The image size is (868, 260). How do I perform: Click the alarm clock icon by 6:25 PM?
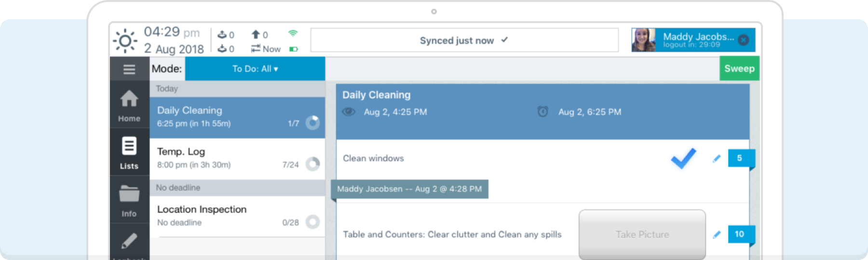click(543, 112)
